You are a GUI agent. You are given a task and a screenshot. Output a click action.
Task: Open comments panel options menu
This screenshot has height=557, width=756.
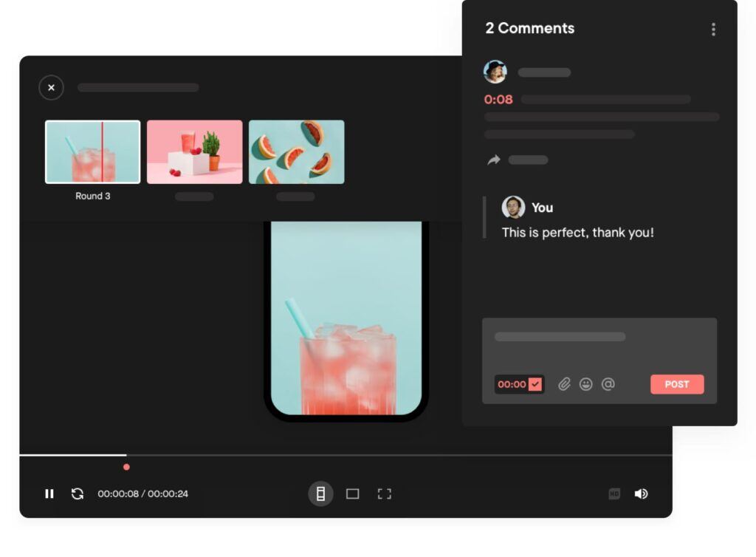click(x=713, y=30)
